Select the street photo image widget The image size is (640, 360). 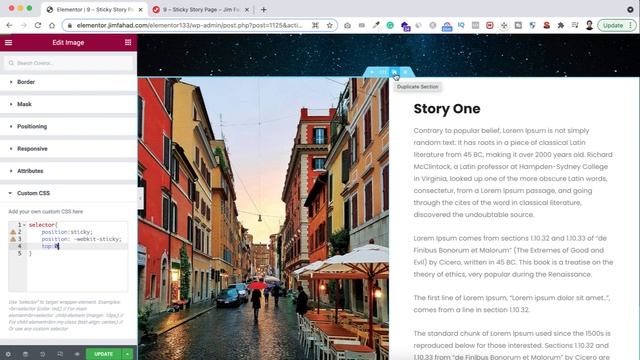point(263,219)
